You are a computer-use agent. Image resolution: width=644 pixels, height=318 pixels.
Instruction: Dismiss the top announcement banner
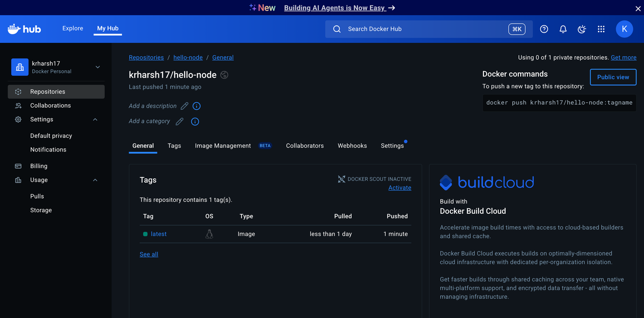638,8
